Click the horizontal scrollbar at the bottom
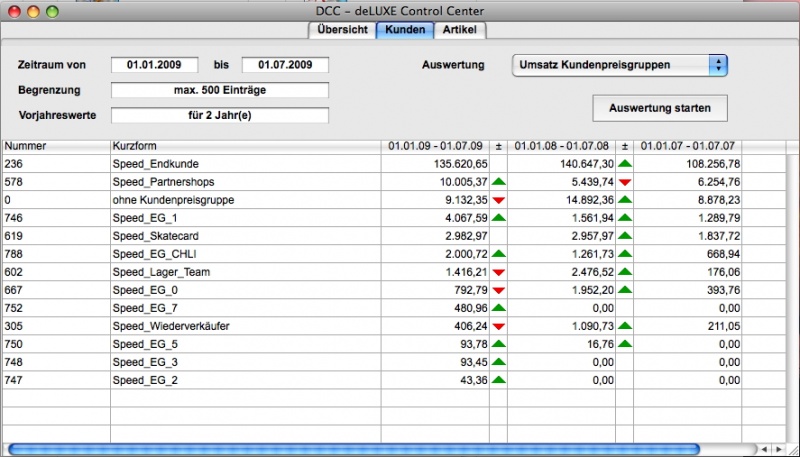This screenshot has height=457, width=800. click(x=352, y=449)
